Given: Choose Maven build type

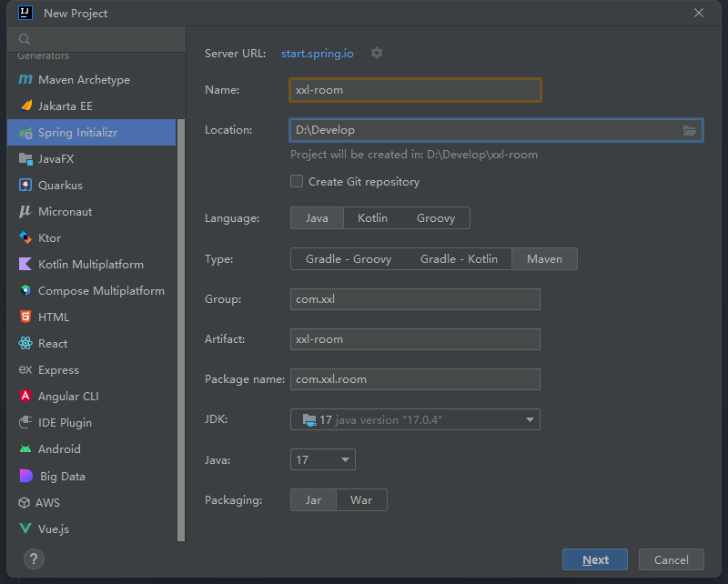Looking at the screenshot, I should pos(544,258).
